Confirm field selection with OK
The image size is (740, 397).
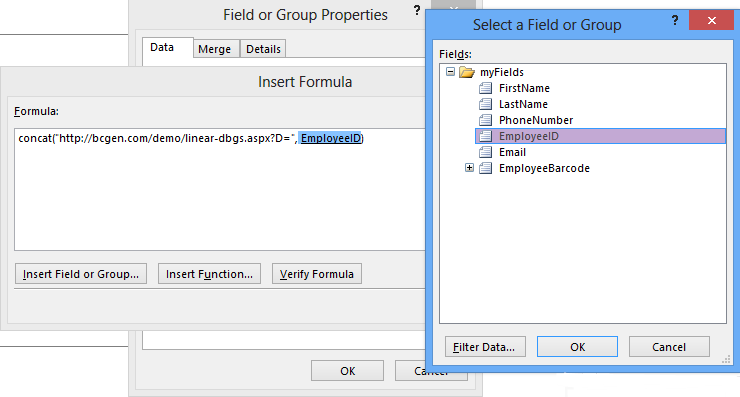tap(577, 347)
